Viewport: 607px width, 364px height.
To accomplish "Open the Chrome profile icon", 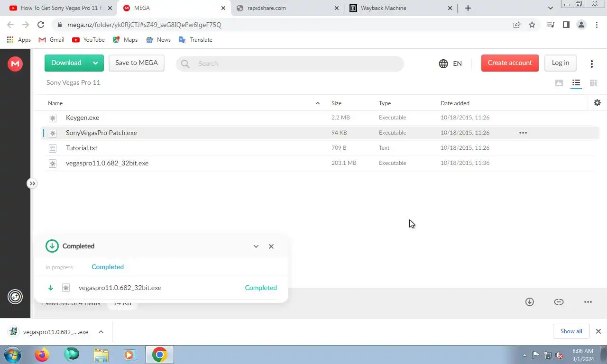I will [581, 25].
